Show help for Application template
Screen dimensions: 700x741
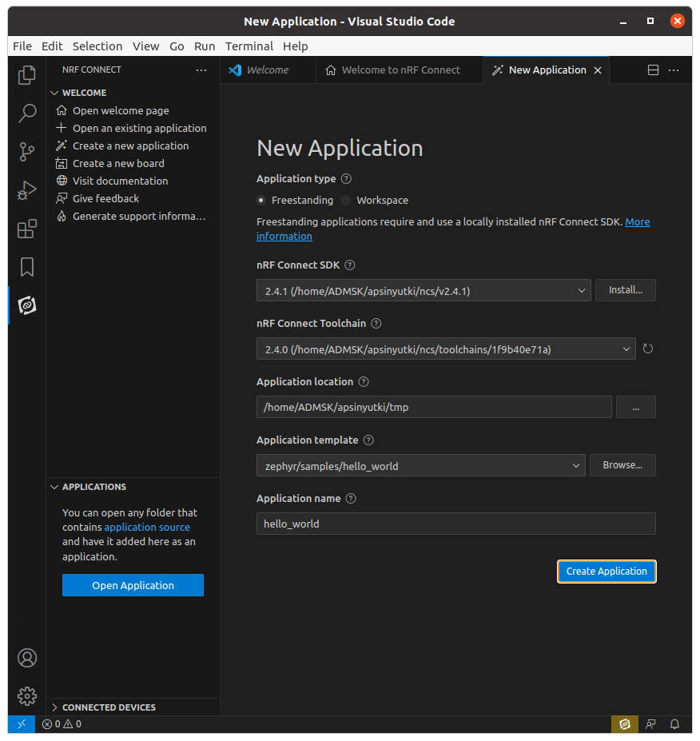pyautogui.click(x=368, y=440)
